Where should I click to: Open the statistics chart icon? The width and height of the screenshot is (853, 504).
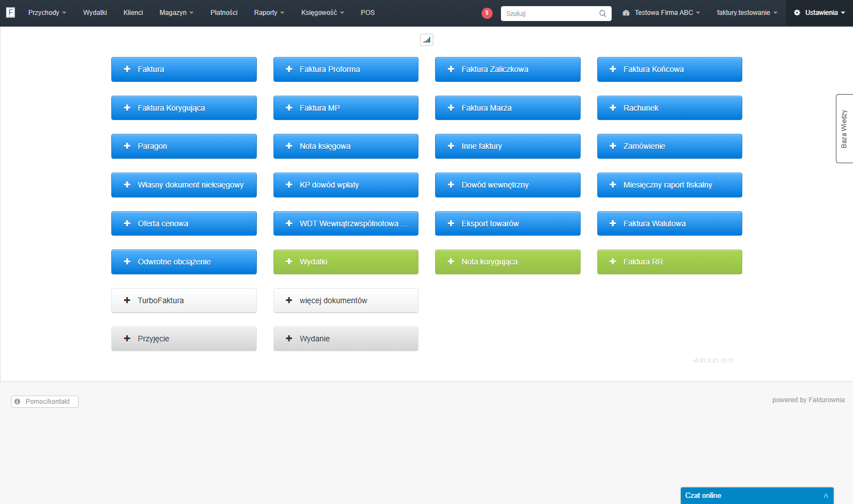click(427, 40)
